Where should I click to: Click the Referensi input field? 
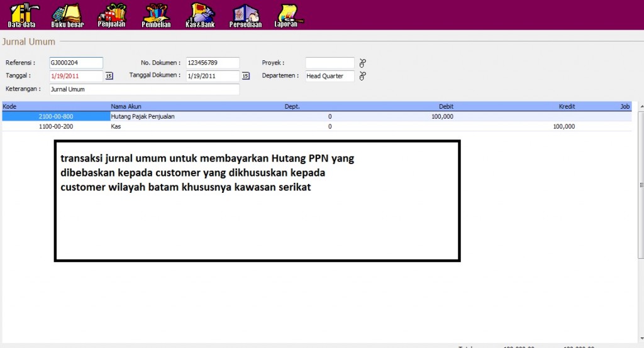75,63
